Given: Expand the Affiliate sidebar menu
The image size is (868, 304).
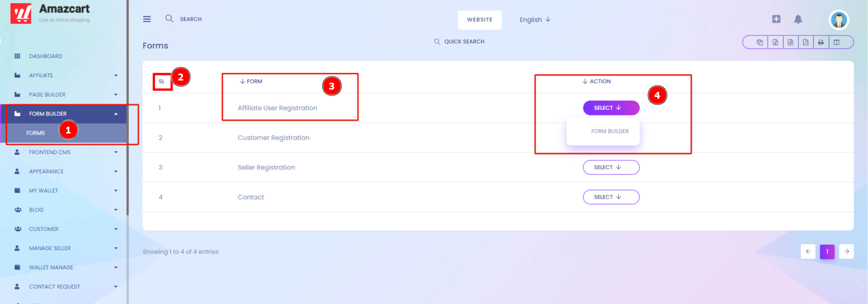Looking at the screenshot, I should point(66,75).
